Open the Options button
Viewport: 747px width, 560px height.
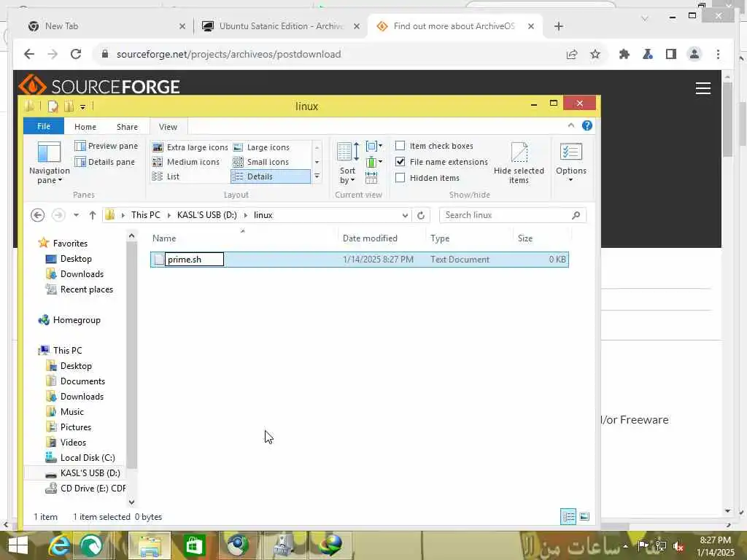click(x=570, y=162)
